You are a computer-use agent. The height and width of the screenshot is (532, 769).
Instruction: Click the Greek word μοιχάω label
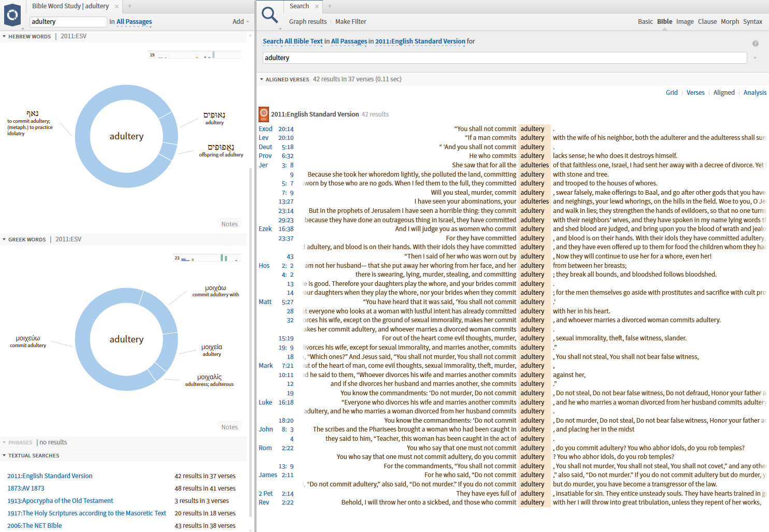pyautogui.click(x=216, y=291)
